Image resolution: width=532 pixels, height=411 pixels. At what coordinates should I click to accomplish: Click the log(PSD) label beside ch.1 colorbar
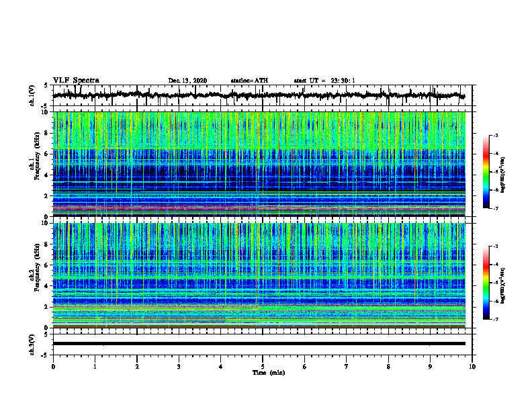tap(503, 175)
